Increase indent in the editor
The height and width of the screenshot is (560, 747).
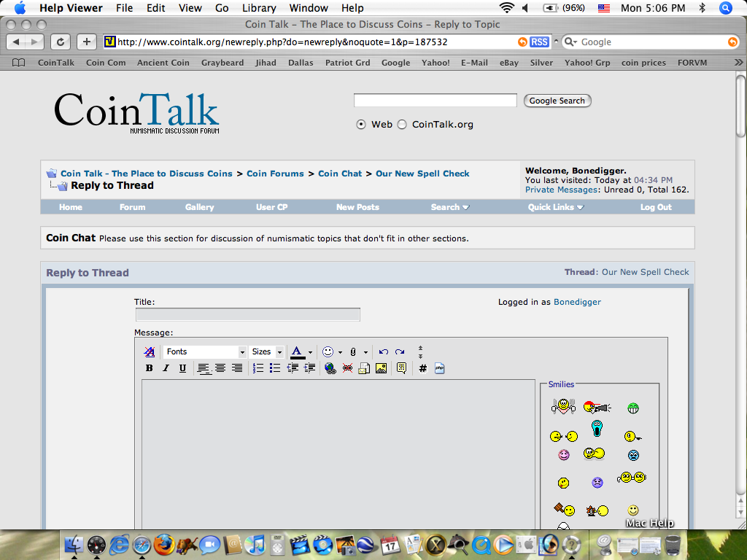pos(309,368)
